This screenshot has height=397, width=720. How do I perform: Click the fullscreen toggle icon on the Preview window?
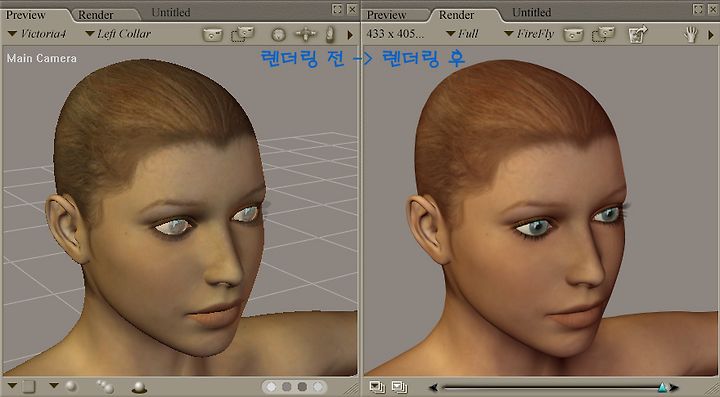[337, 9]
